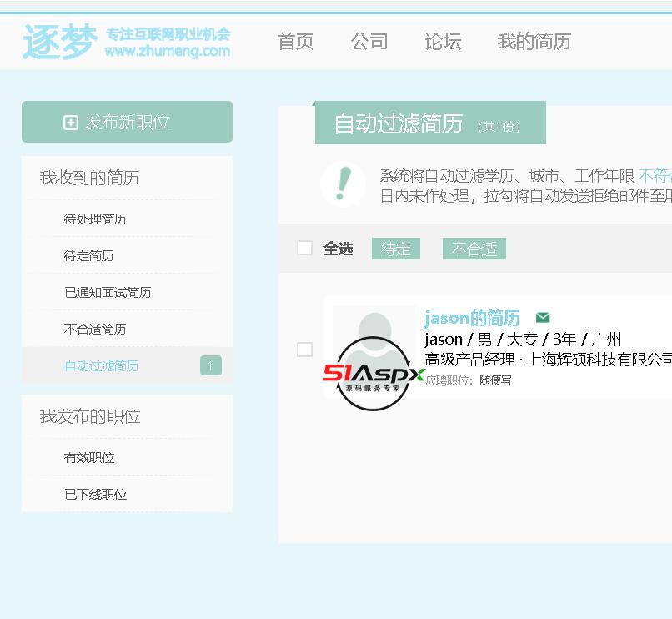The width and height of the screenshot is (672, 619).
Task: Open 我的简历 in top navigation
Action: pos(534,42)
